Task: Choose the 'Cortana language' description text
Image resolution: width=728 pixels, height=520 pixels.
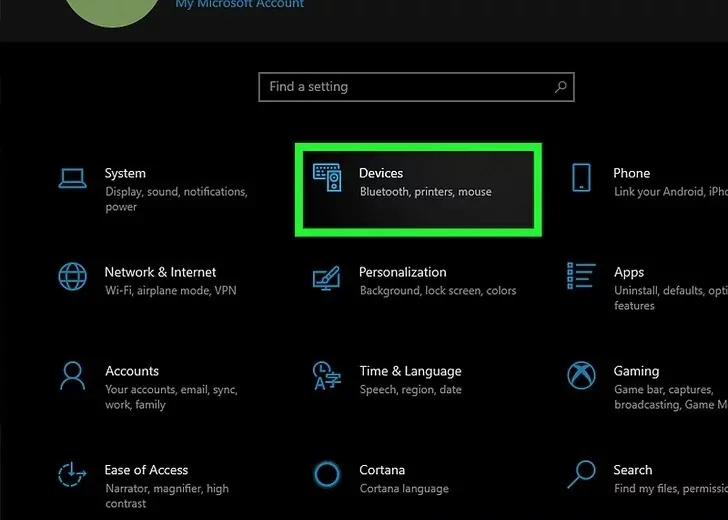Action: coord(402,488)
